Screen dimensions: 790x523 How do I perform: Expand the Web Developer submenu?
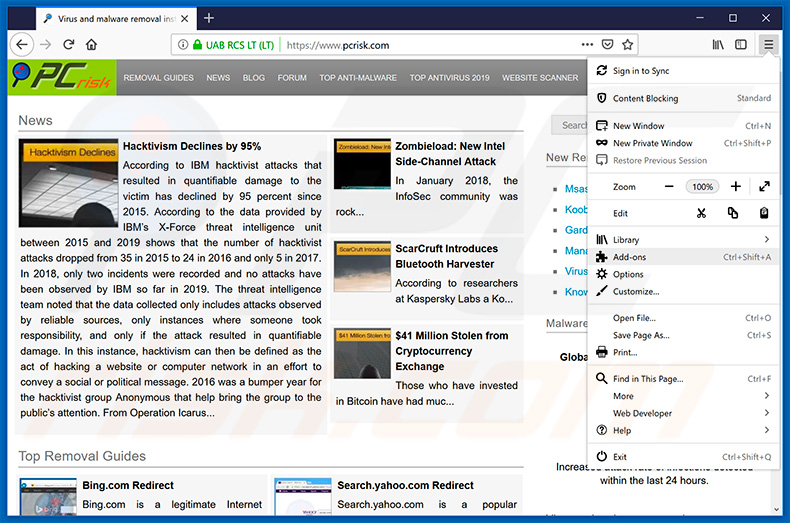pyautogui.click(x=683, y=413)
